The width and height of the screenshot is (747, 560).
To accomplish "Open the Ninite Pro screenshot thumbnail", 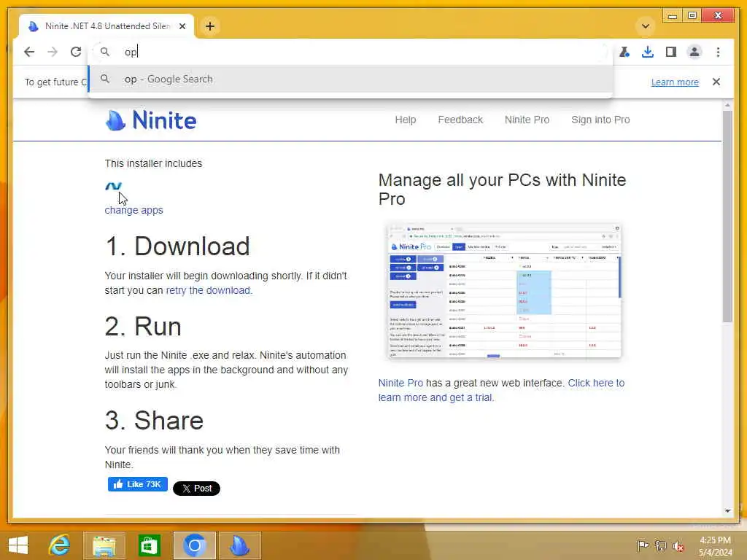I will (x=504, y=290).
